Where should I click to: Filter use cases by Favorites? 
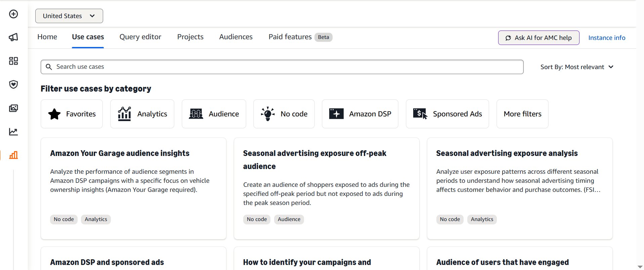(72, 114)
